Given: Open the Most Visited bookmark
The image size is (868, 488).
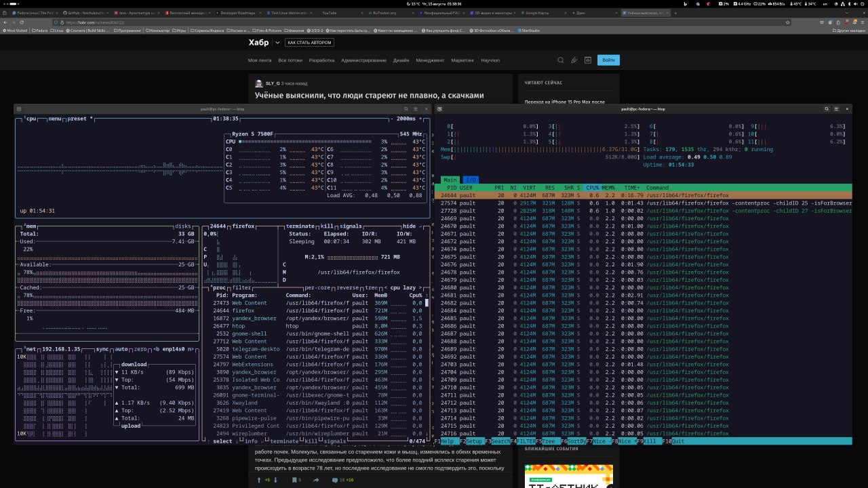Looking at the screenshot, I should tap(15, 30).
